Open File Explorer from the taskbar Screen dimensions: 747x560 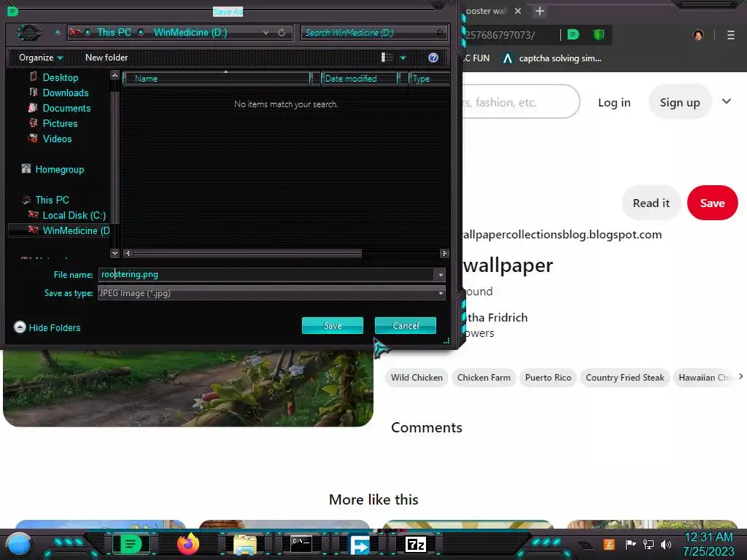click(245, 544)
